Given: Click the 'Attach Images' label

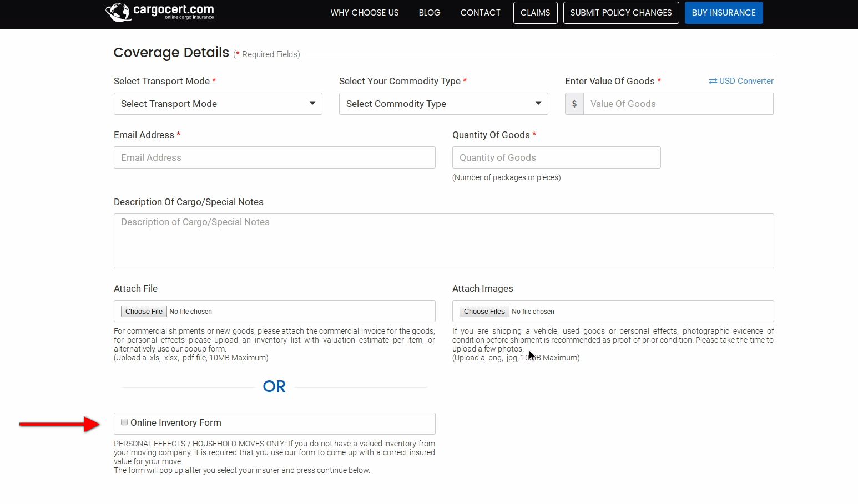Looking at the screenshot, I should [x=483, y=288].
